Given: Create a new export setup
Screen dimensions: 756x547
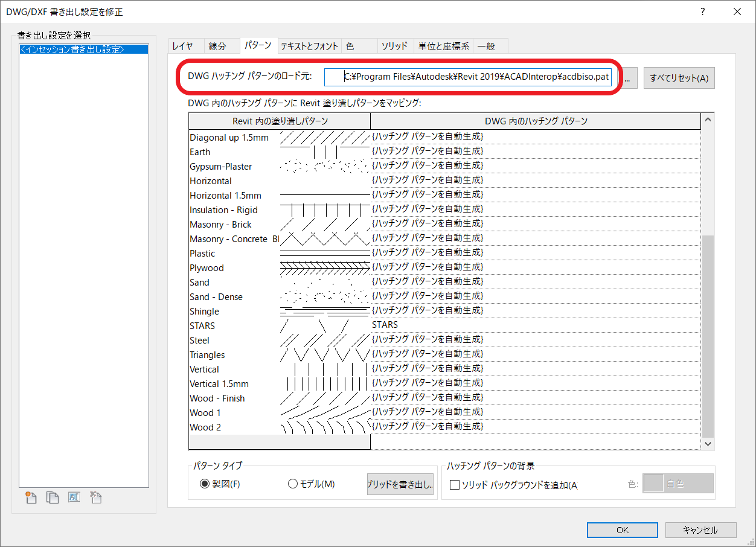Looking at the screenshot, I should (31, 497).
